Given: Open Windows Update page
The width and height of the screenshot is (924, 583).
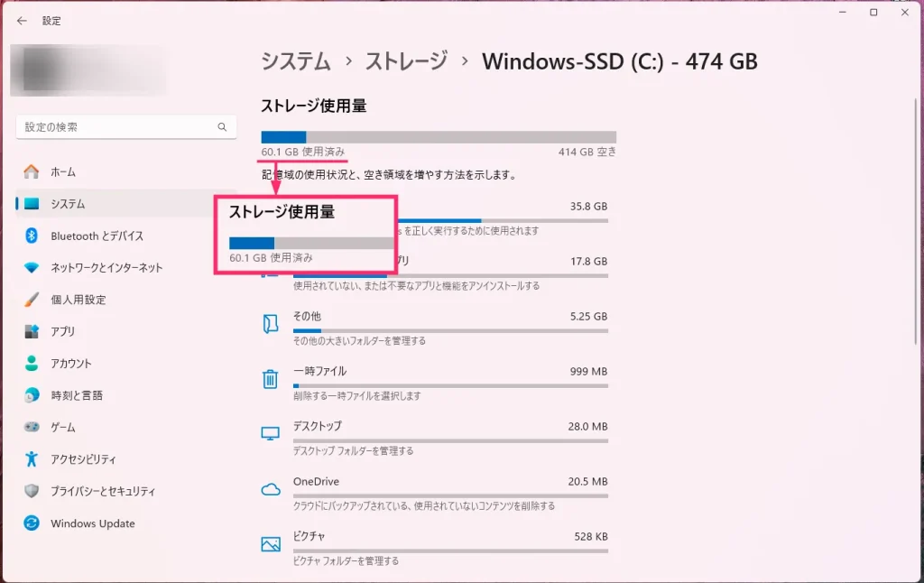Looking at the screenshot, I should [126, 523].
